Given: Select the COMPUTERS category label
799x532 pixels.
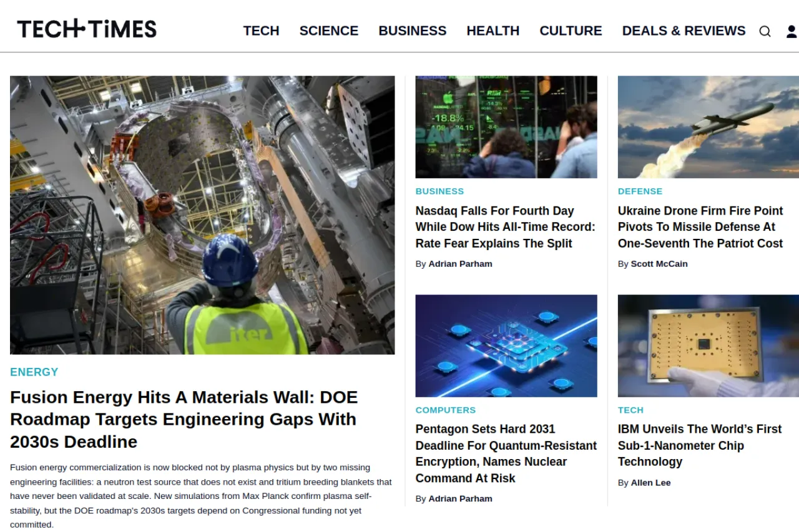Looking at the screenshot, I should pos(446,410).
